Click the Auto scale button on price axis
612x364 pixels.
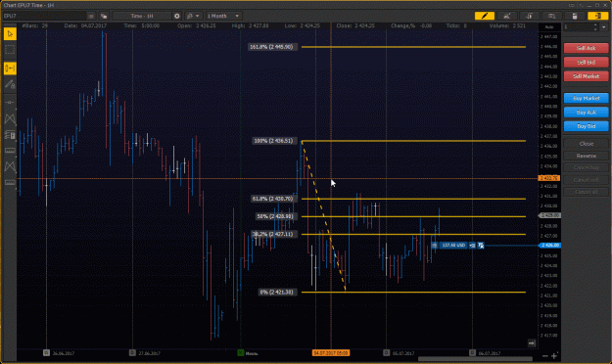pyautogui.click(x=549, y=27)
